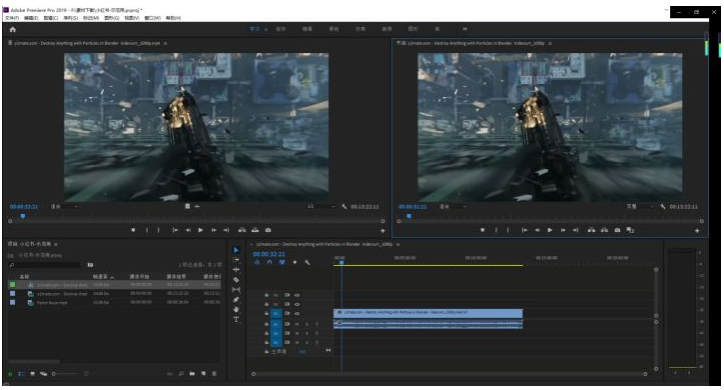This screenshot has height=390, width=724.
Task: Select the Type tool
Action: pyautogui.click(x=236, y=319)
